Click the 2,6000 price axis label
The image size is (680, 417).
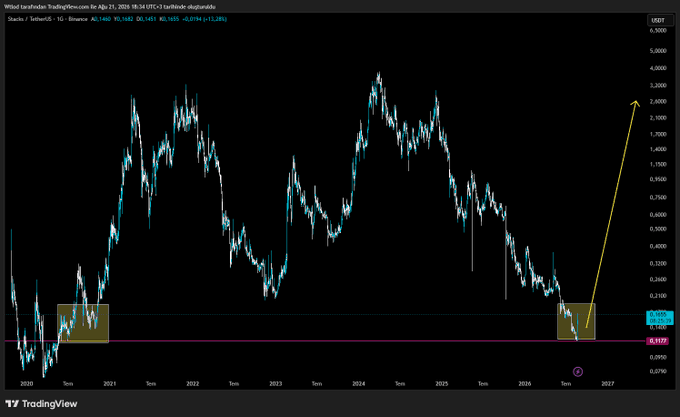(x=658, y=101)
